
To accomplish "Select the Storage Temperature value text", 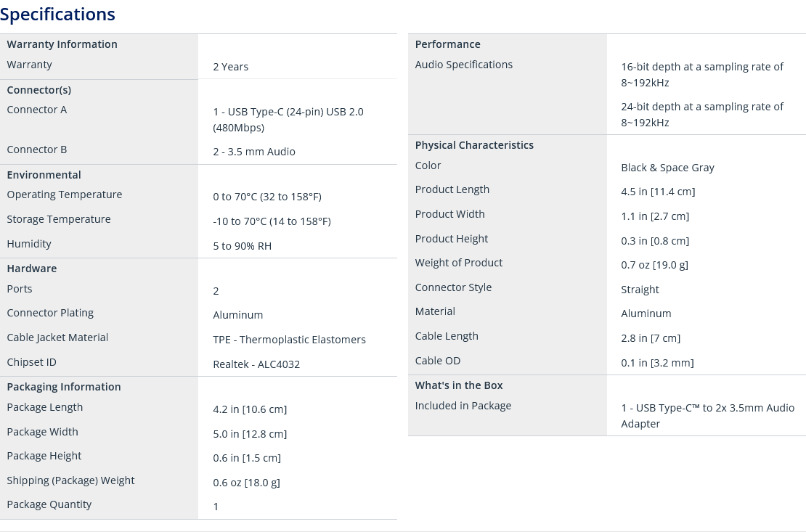I will tap(272, 221).
